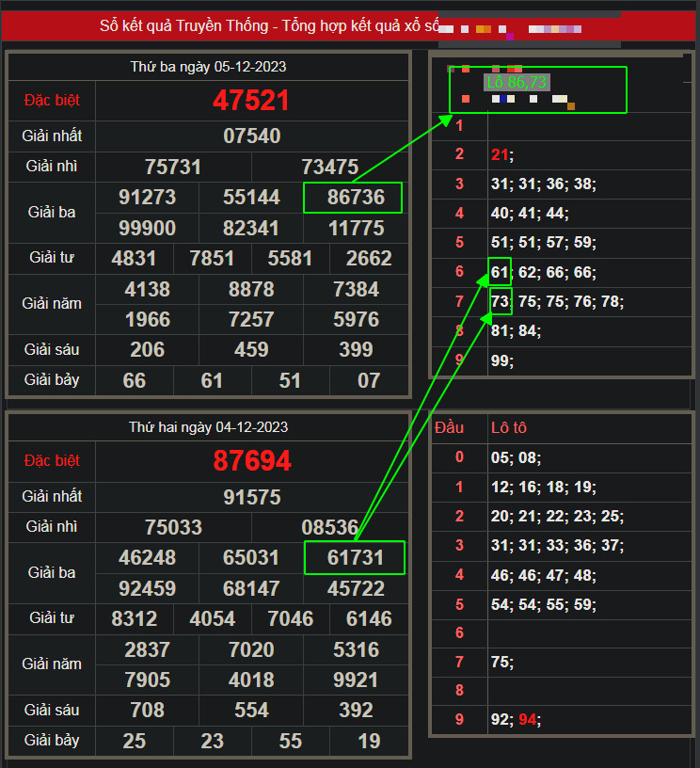Click the red special prize number 47521
Screen dimensions: 700x768
(x=251, y=101)
